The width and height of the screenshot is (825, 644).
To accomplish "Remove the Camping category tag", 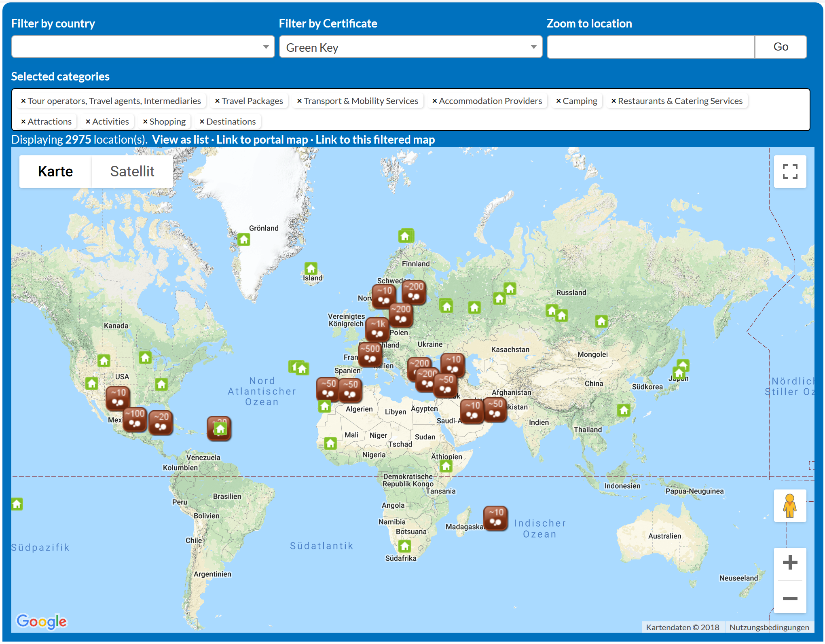I will (558, 101).
